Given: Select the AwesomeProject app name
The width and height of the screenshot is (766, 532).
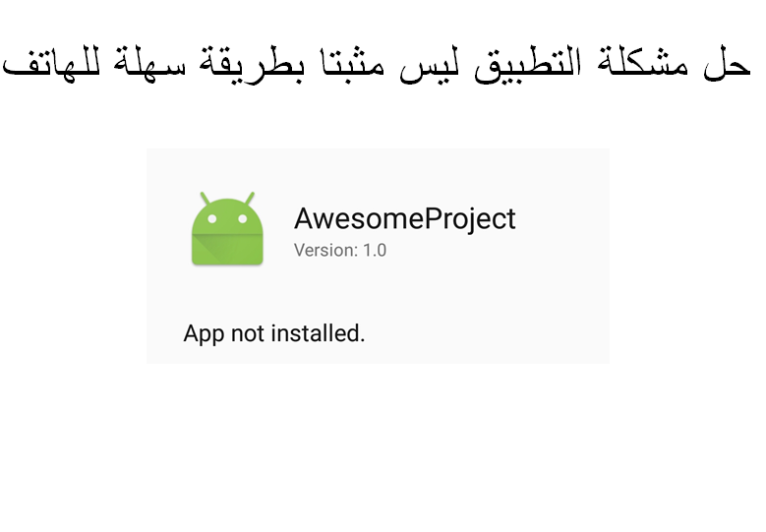Looking at the screenshot, I should click(404, 218).
